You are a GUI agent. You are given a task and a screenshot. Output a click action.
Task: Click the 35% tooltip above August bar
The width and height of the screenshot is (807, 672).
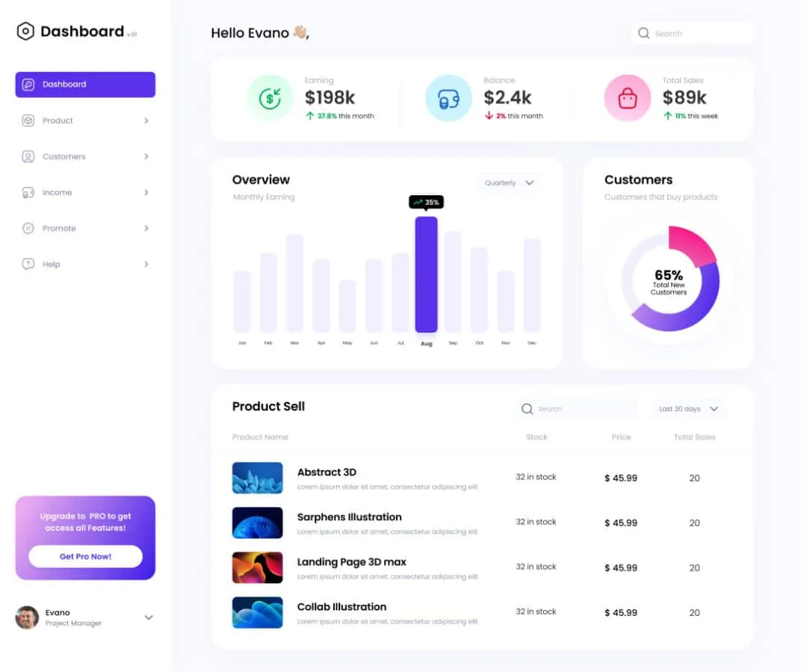pos(427,201)
